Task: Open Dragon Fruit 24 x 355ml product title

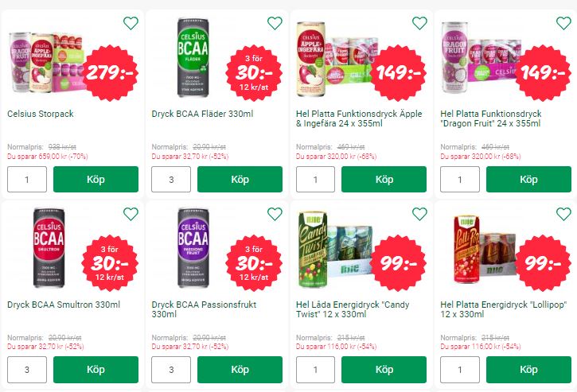Action: (491, 118)
